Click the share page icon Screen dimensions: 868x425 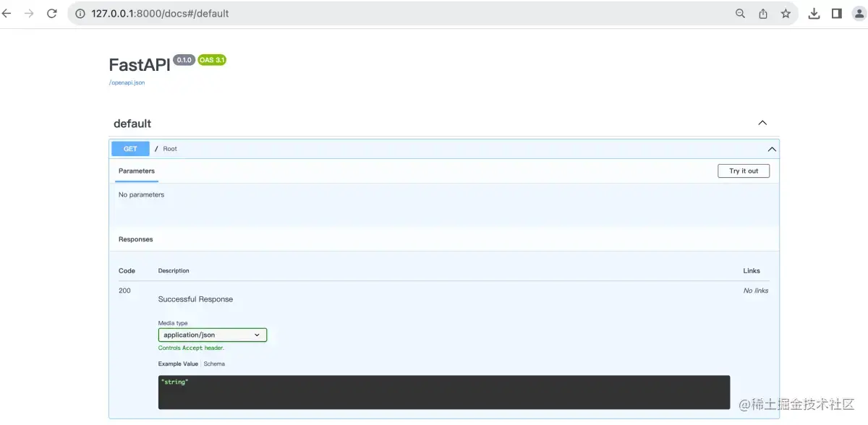763,14
